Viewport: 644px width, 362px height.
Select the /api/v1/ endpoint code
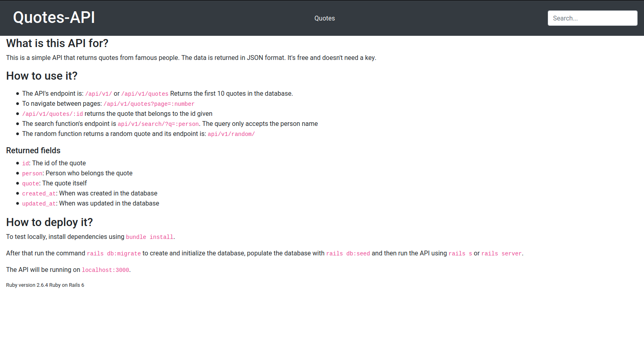(99, 94)
